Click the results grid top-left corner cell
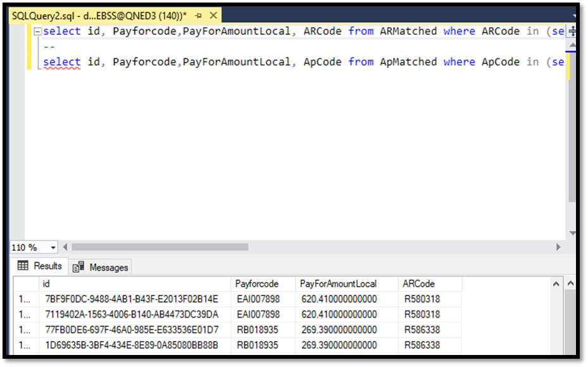 point(26,283)
